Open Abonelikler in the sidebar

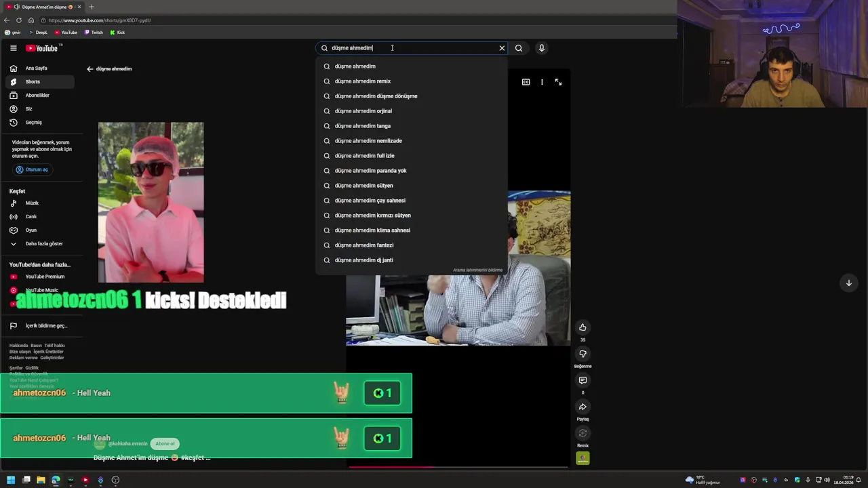[41, 96]
